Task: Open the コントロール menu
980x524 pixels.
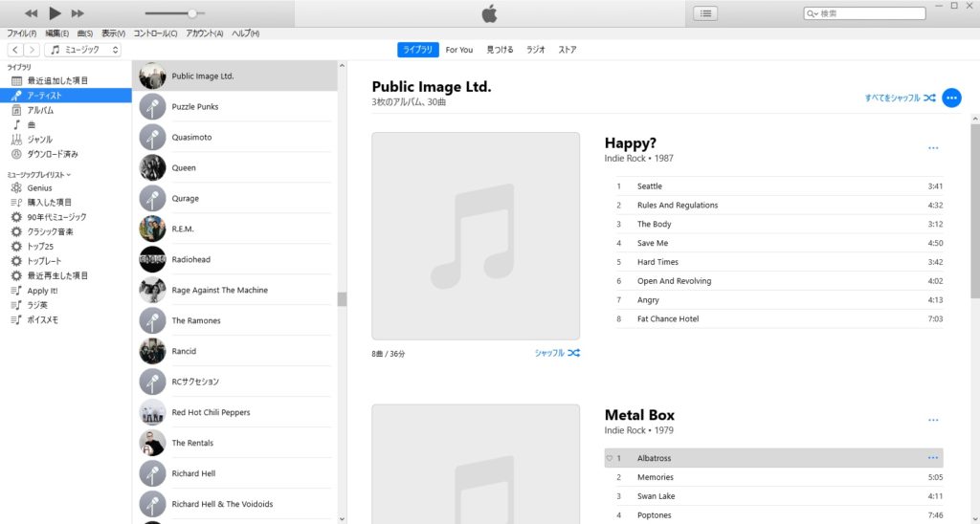Action: [x=155, y=33]
